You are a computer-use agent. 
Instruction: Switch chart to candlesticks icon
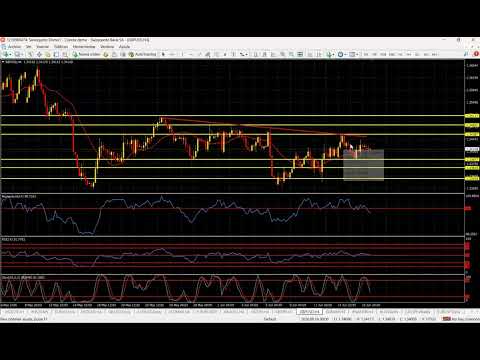[264, 54]
